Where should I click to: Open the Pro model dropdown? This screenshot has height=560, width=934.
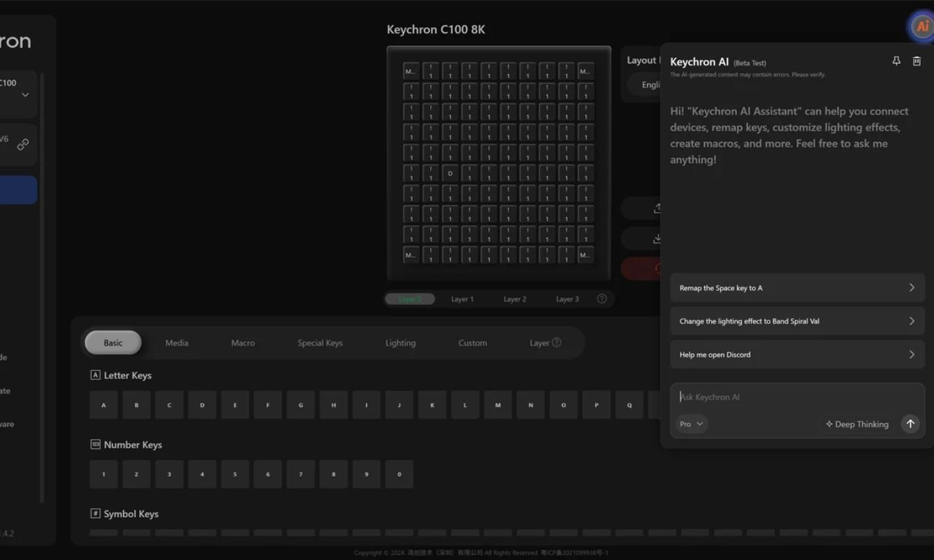691,424
